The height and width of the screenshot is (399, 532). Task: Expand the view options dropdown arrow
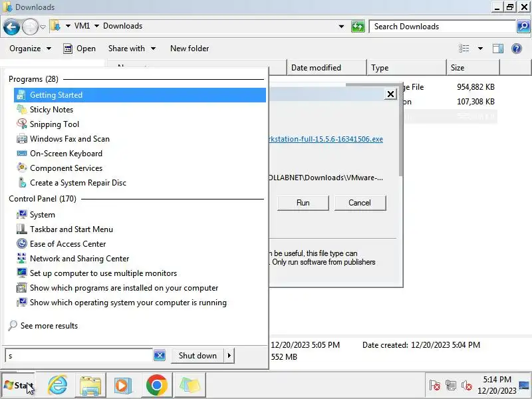(x=480, y=49)
